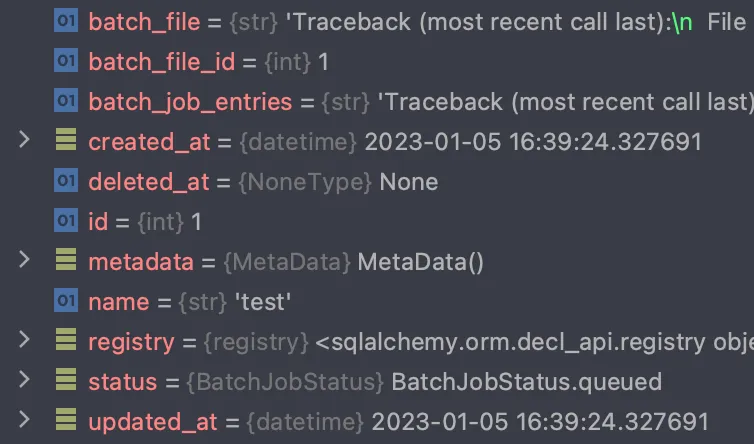Expand the updated_at datetime node
The width and height of the screenshot is (754, 444).
(x=24, y=419)
